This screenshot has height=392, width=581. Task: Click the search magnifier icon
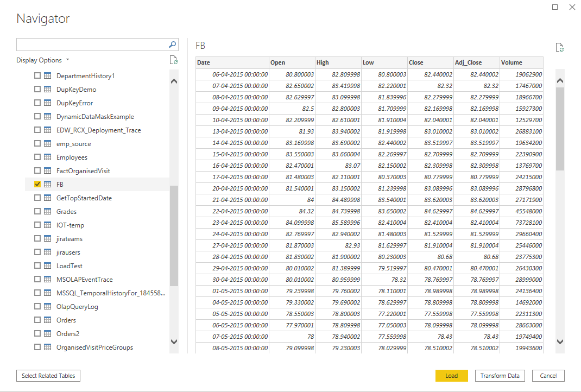click(x=172, y=45)
